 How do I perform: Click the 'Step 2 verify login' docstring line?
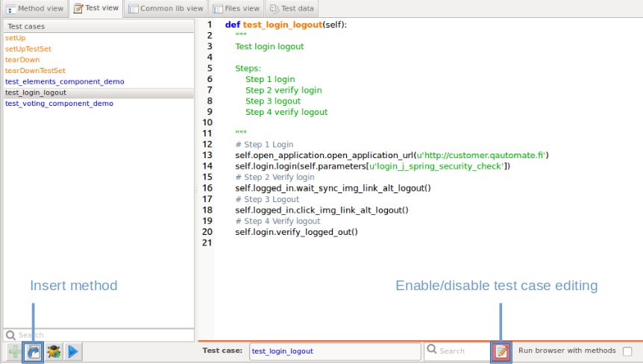pos(283,90)
